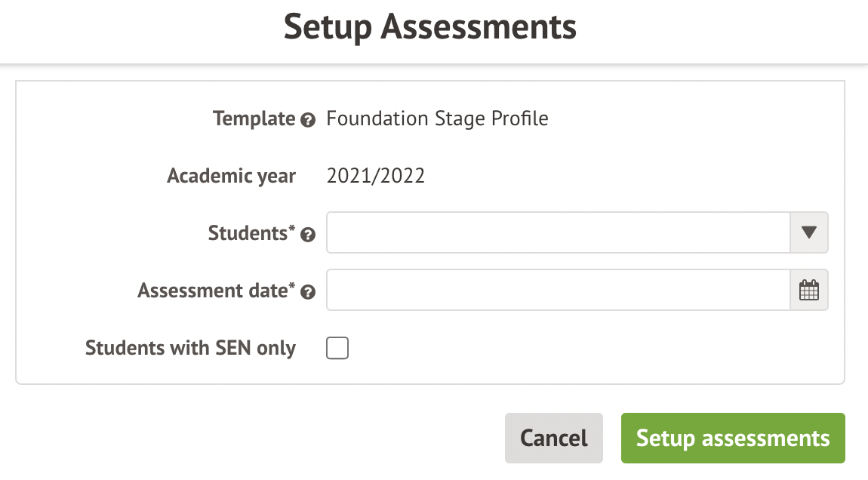Click the 'Setup Assessments' dialog title

pos(430,28)
